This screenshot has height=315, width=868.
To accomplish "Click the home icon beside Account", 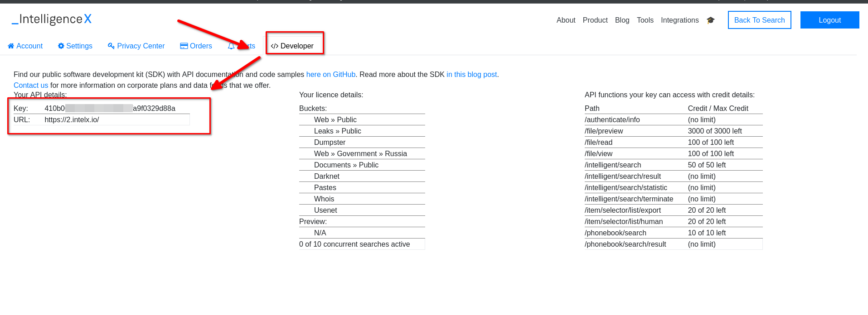I will [11, 46].
